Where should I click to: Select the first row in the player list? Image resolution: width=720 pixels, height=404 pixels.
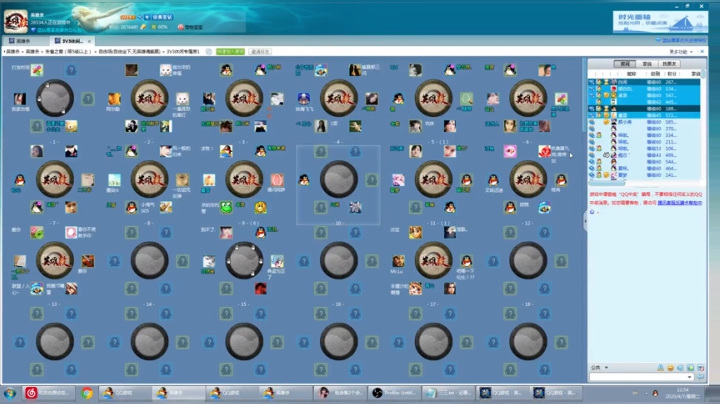tap(645, 82)
